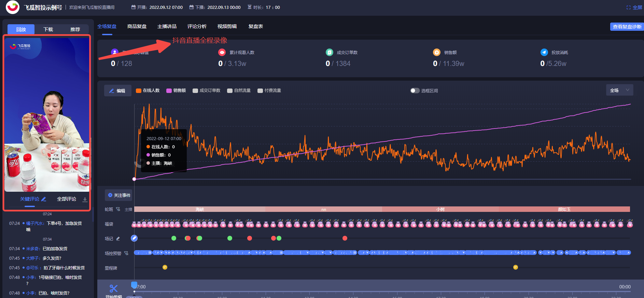This screenshot has height=298, width=644.
Task: Click the first yellow milestone marker on 里程碑
Action: [165, 267]
